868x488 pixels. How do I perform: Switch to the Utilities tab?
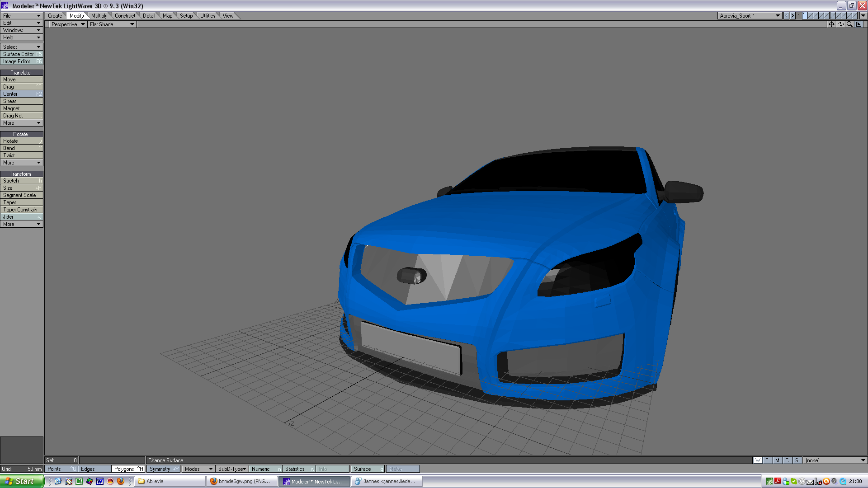[208, 16]
